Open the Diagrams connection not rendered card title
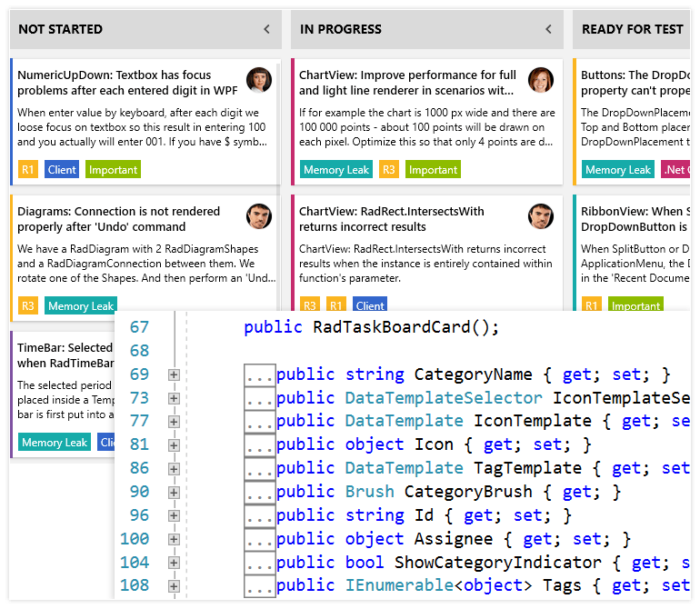 119,219
